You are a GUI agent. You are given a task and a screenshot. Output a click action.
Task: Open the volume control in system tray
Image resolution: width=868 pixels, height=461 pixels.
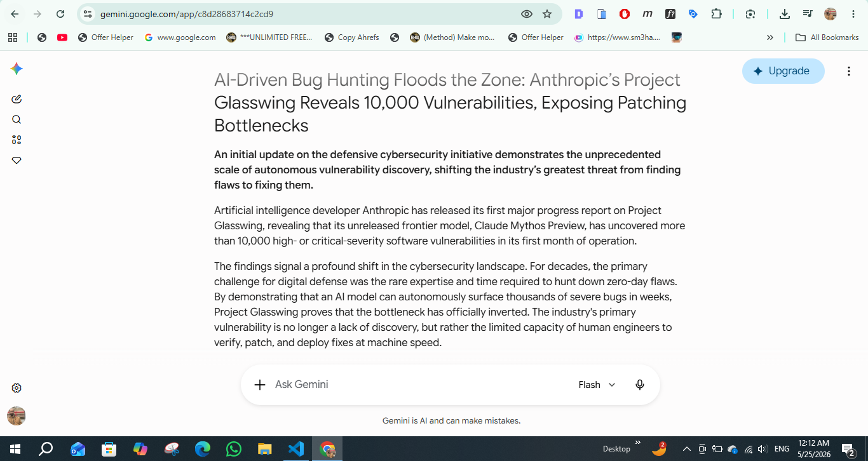tap(763, 449)
